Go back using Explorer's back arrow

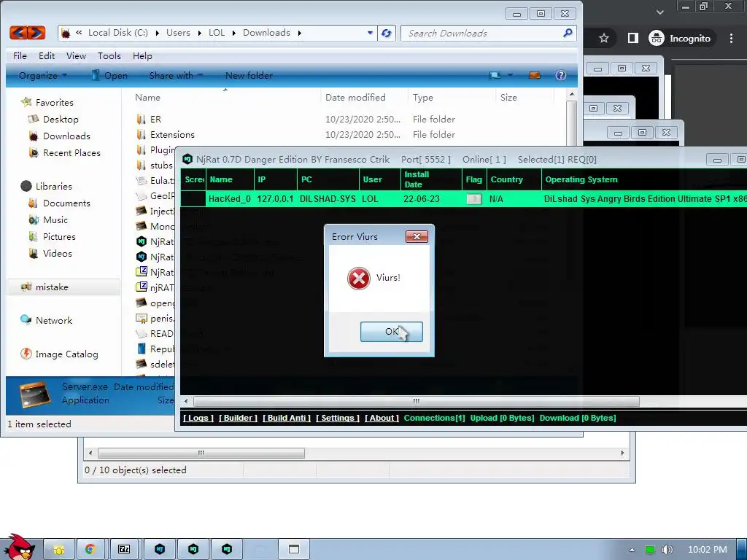[19, 33]
